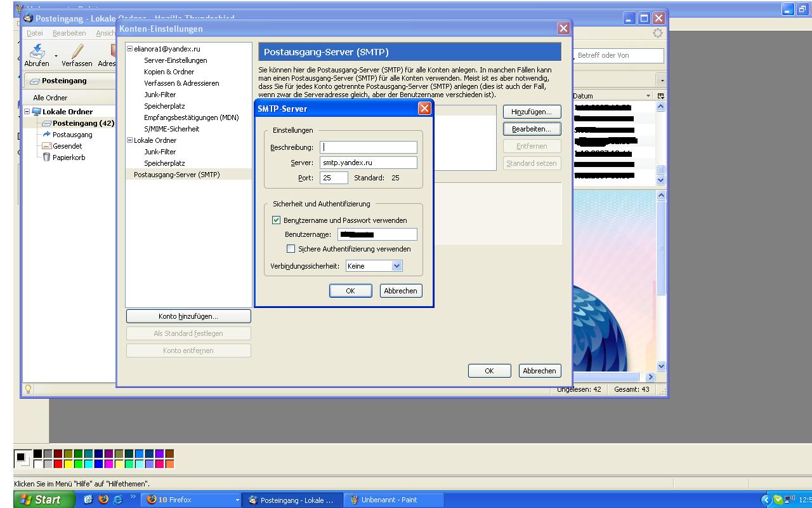Click the Firefox icon on the taskbar group button
Screen dimensions: 812x508
(152, 500)
